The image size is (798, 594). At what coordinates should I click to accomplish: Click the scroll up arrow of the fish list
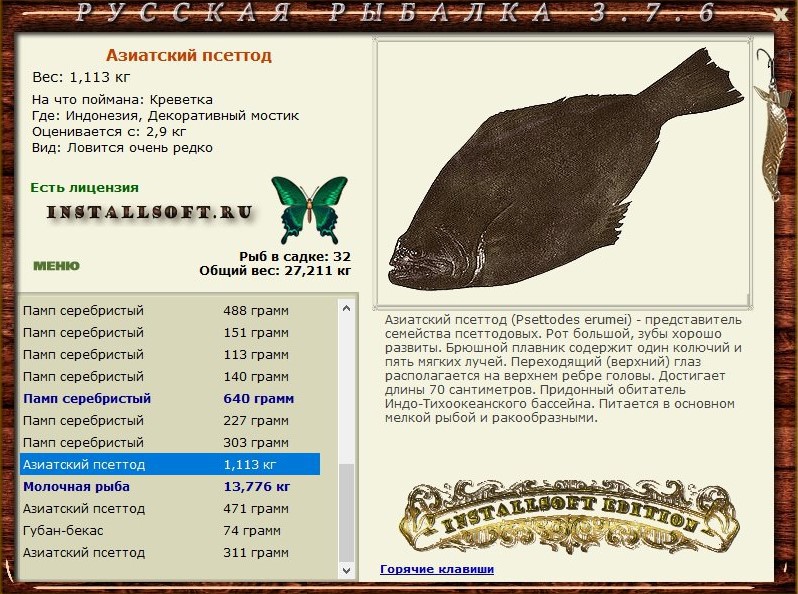[x=347, y=308]
